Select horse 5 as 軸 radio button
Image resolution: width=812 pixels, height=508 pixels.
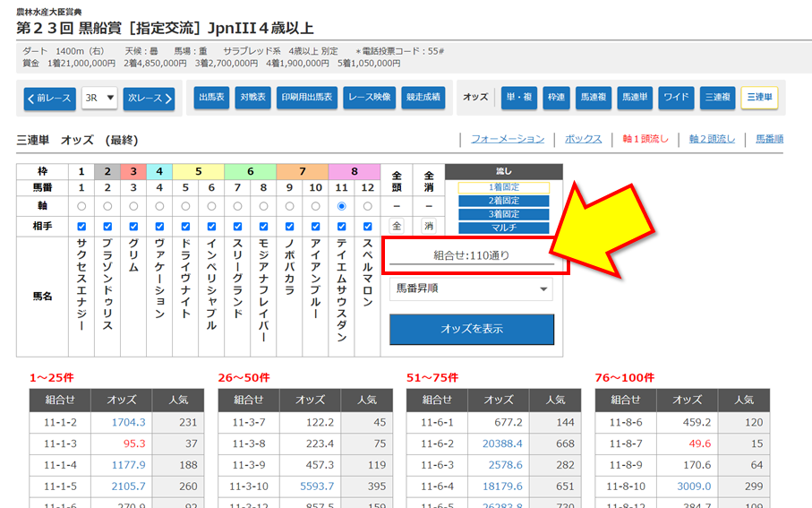point(185,206)
